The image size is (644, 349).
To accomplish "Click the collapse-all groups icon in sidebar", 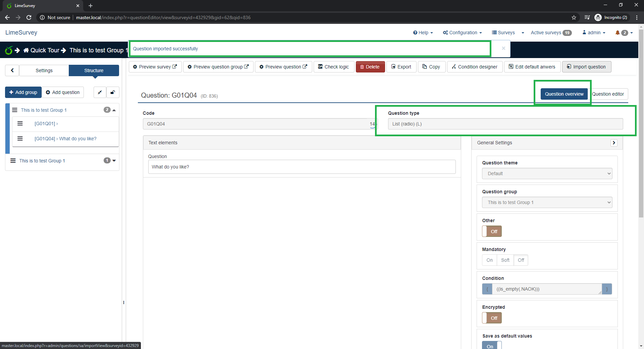I will tap(100, 92).
